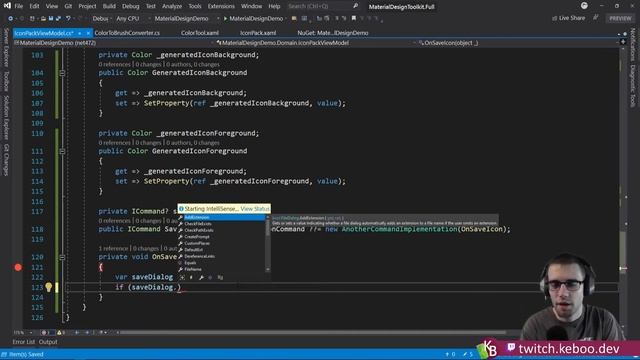Open the Edit menu
The image size is (640, 360).
(34, 6)
